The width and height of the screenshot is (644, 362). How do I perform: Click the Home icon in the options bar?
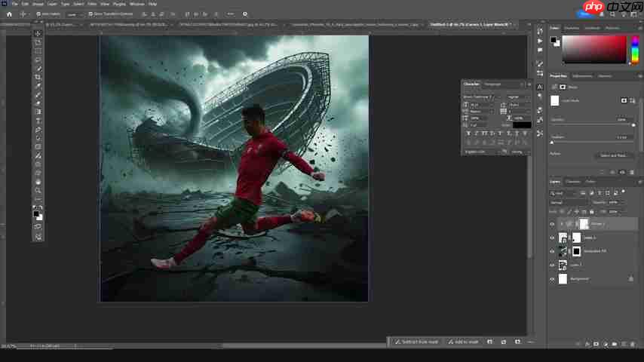9,14
